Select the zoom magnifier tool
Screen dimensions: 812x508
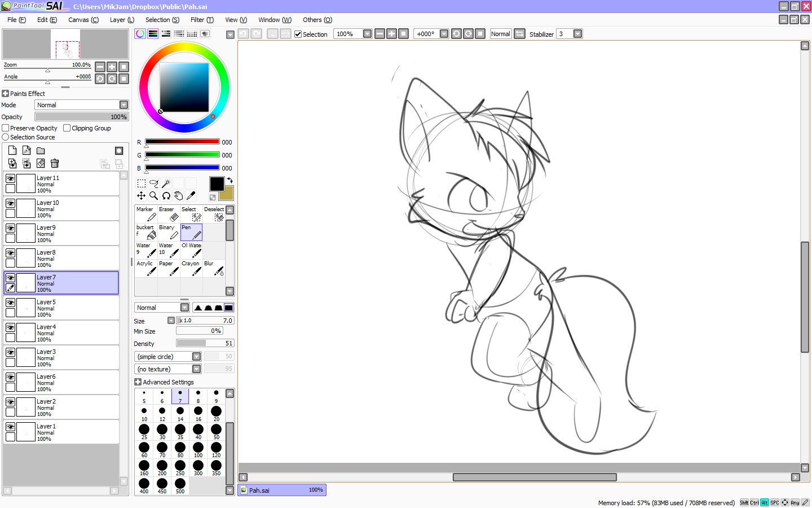click(153, 196)
